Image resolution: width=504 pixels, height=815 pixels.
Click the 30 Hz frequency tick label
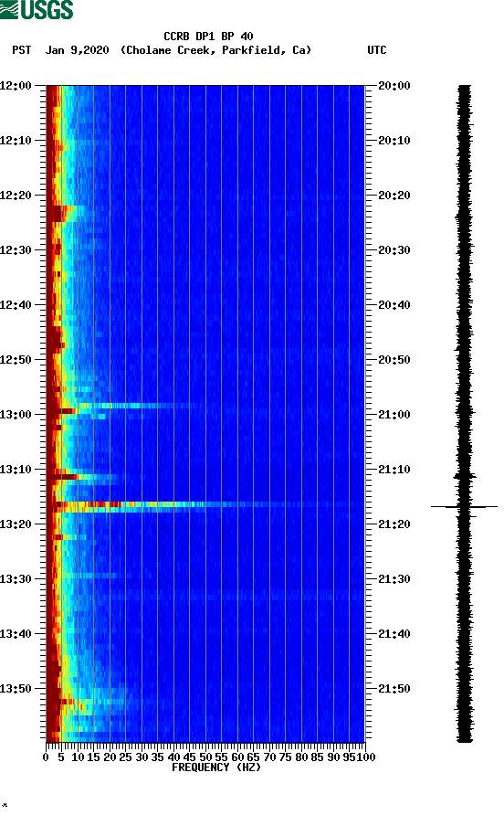[x=142, y=757]
